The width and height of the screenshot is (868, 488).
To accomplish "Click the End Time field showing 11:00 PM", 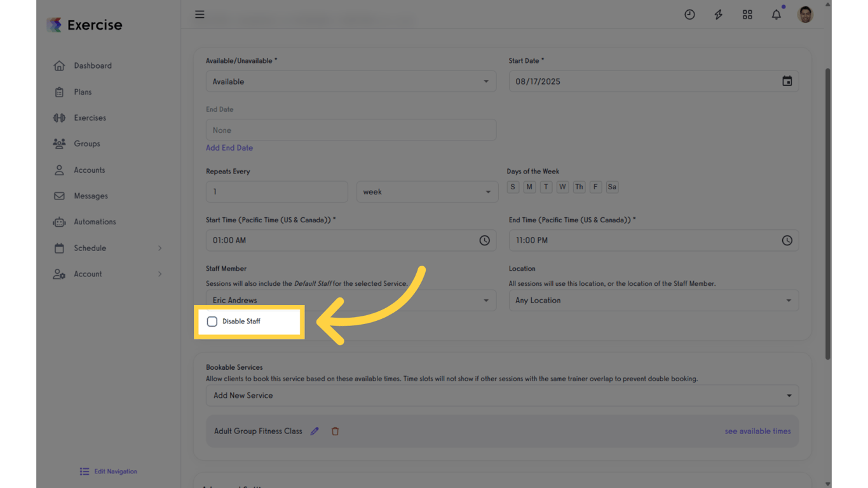I will pos(654,240).
